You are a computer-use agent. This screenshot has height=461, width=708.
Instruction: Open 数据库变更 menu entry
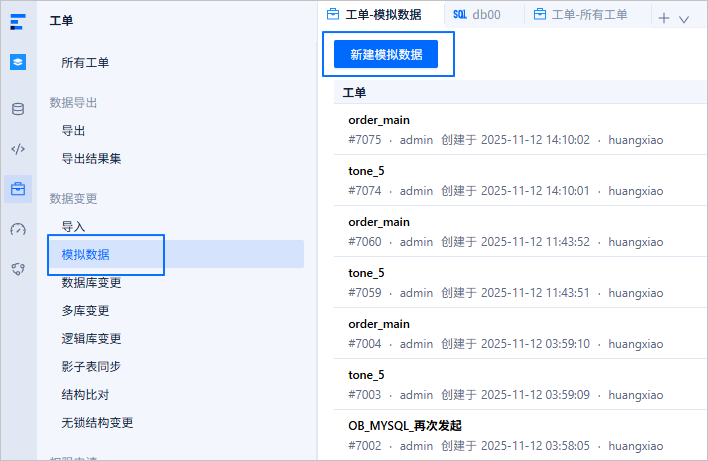[x=91, y=283]
